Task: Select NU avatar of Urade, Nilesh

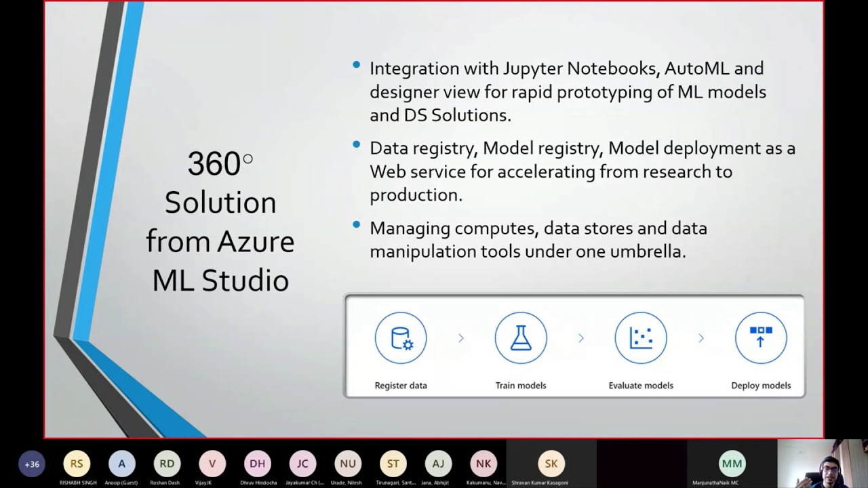Action: coord(348,464)
